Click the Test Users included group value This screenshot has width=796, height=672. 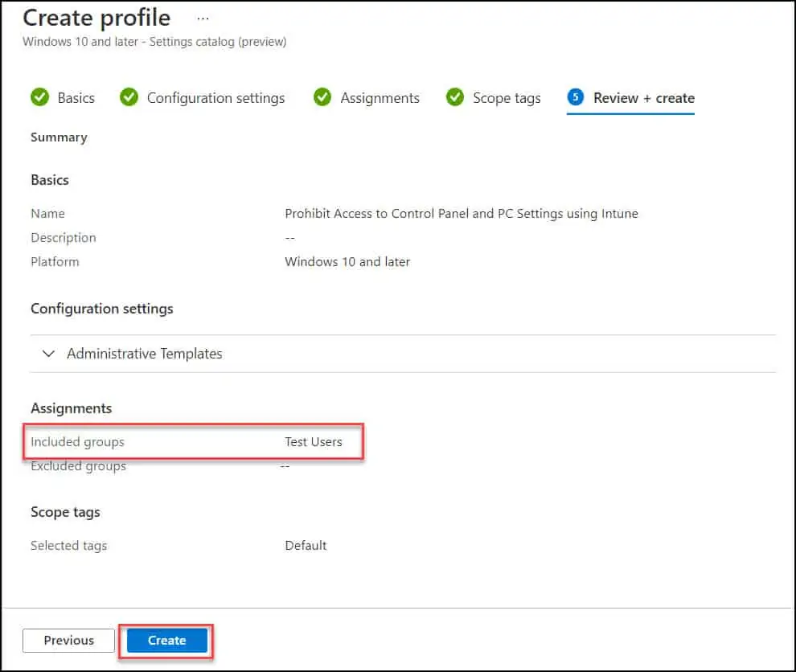pos(314,442)
